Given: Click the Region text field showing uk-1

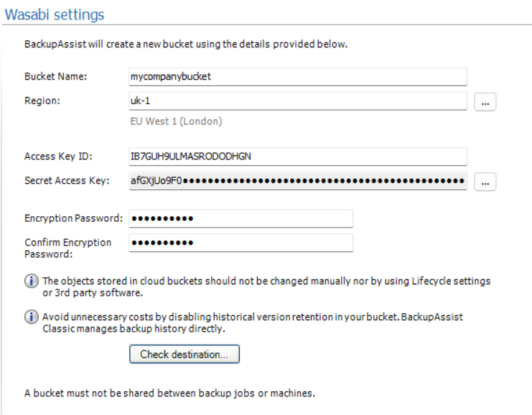Looking at the screenshot, I should click(298, 101).
